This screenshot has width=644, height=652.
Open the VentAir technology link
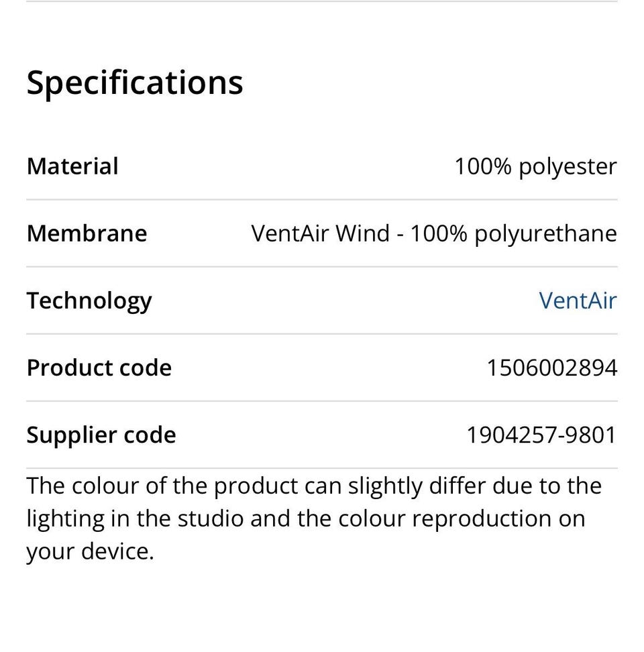(x=578, y=301)
